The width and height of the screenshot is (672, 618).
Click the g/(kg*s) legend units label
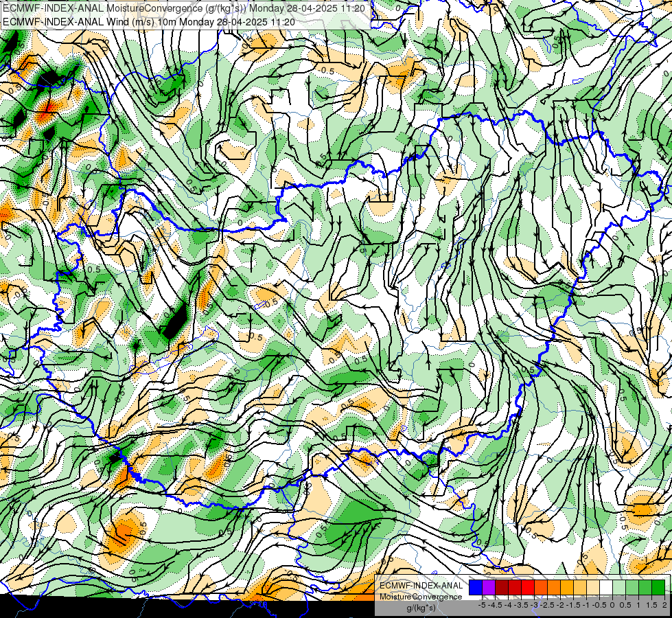421,608
